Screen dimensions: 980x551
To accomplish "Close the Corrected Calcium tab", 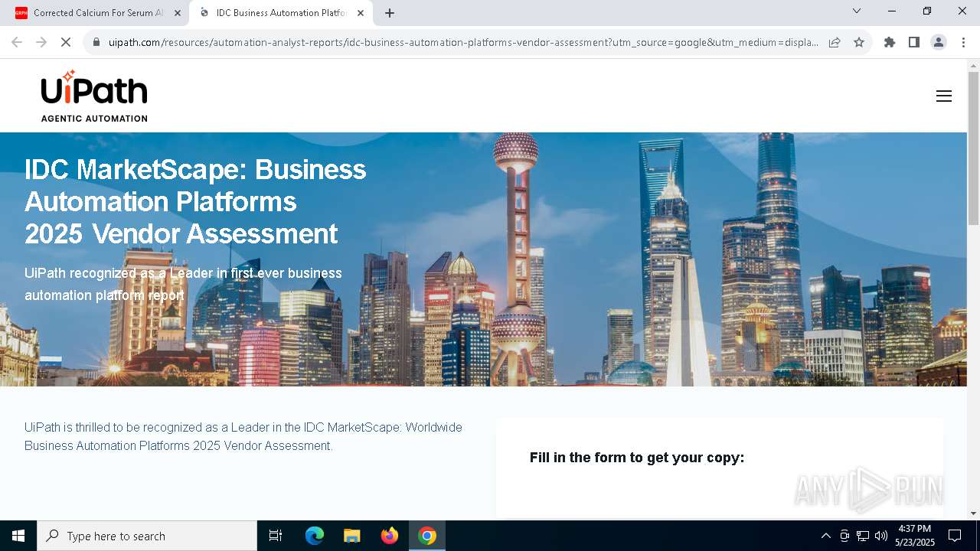I will 178,13.
